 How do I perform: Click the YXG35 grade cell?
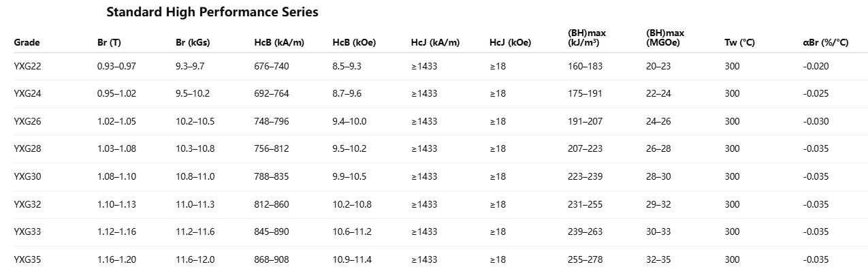(27, 259)
